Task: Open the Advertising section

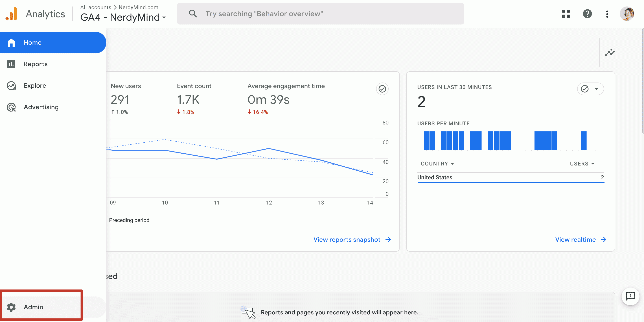Action: [x=53, y=107]
